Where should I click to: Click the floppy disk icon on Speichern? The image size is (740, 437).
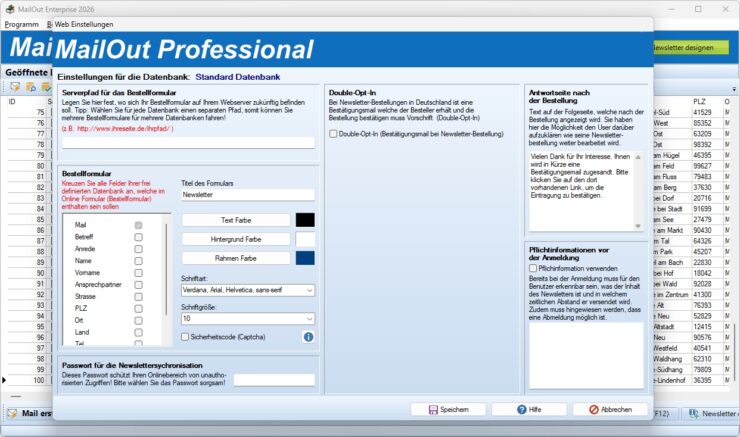coord(433,410)
